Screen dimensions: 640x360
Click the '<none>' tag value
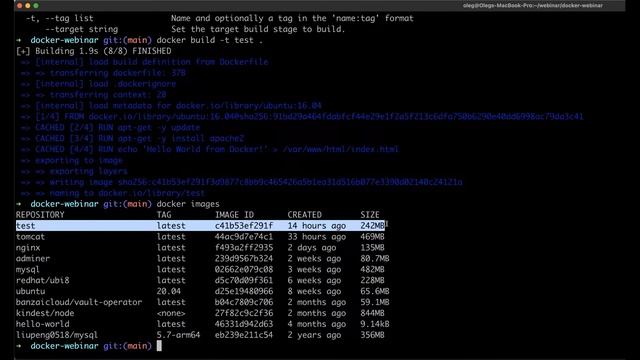[x=171, y=313]
